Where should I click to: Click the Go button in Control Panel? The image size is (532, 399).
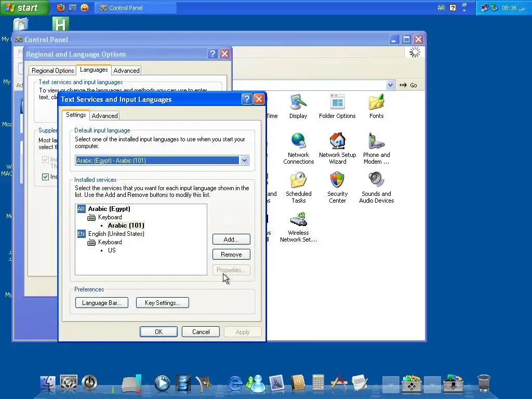[x=408, y=85]
